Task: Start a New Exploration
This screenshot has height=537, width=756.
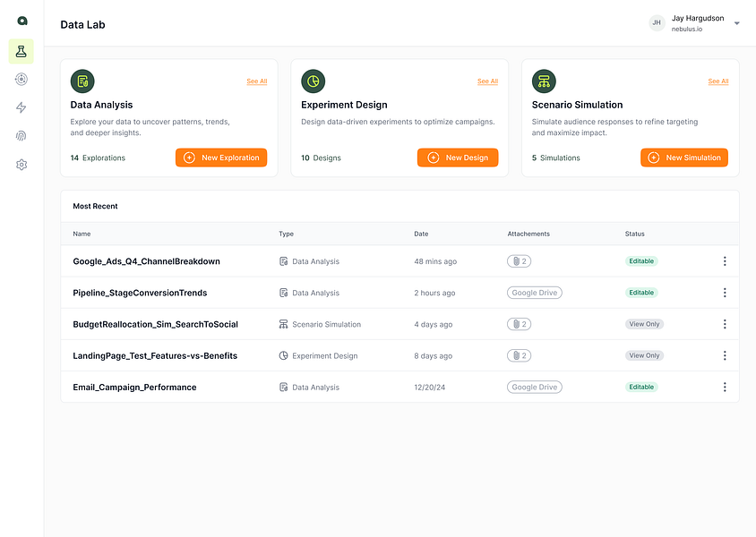Action: [x=221, y=158]
